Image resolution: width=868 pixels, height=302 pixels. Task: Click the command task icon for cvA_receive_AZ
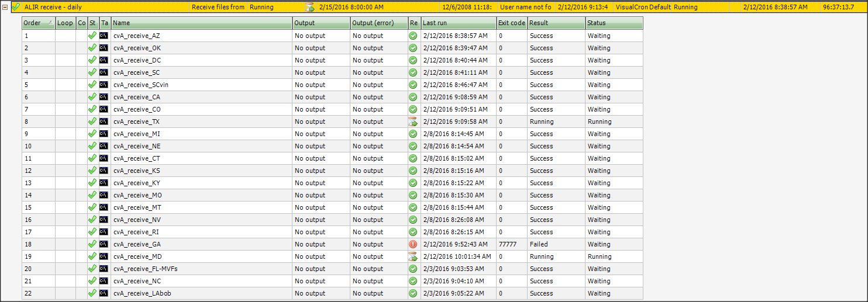pos(104,36)
